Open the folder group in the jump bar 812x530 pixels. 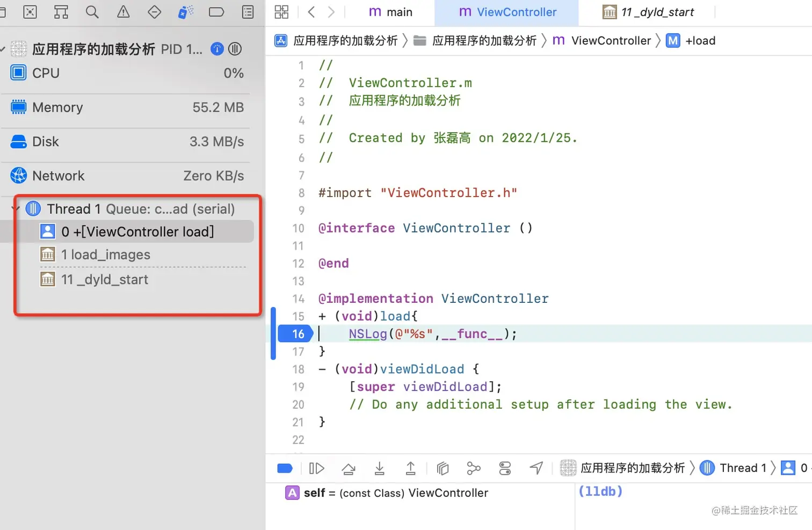tap(475, 41)
